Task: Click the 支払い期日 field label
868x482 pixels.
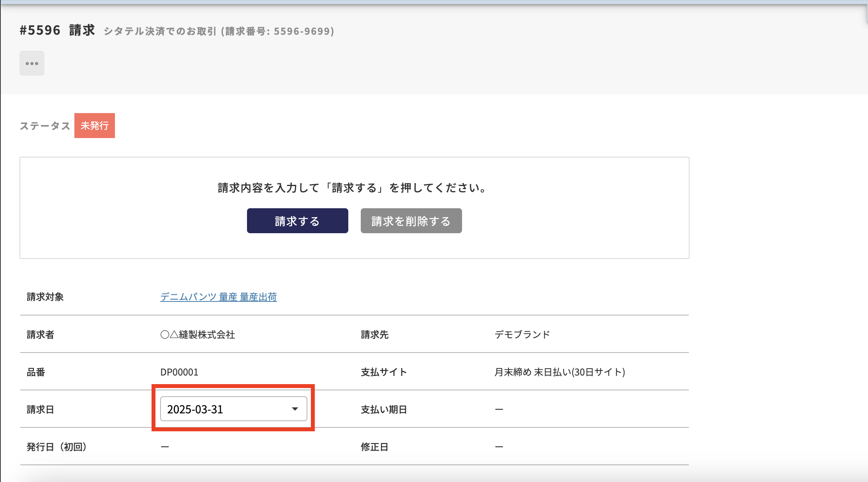Action: pyautogui.click(x=384, y=409)
